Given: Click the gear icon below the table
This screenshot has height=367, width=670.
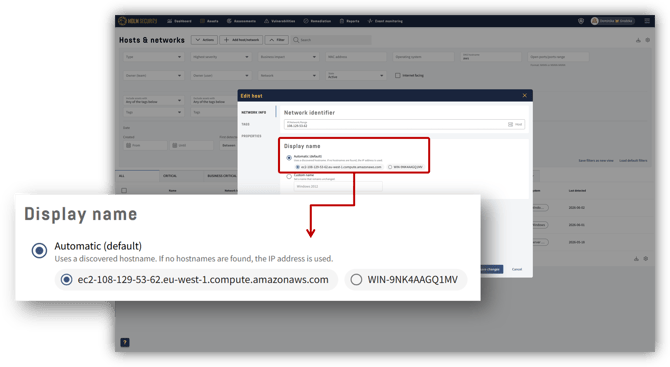Looking at the screenshot, I should coord(646,259).
